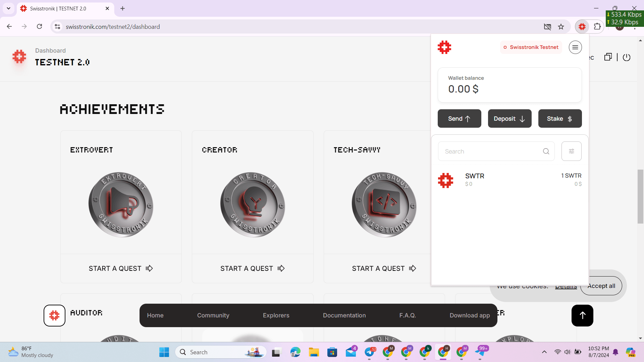Click the Swisstronik wallet extension icon

(582, 26)
